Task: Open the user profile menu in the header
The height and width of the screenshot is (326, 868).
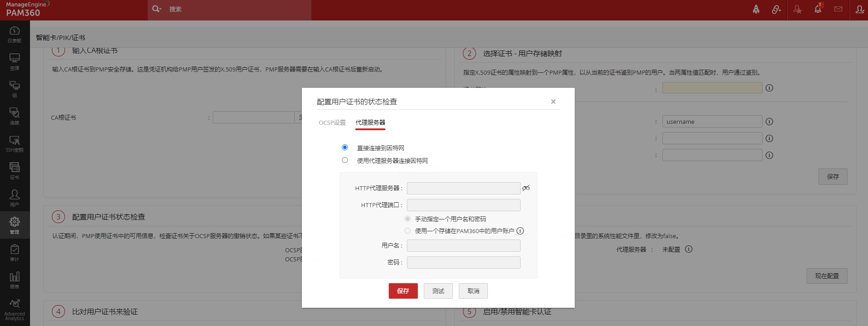Action: (x=859, y=9)
